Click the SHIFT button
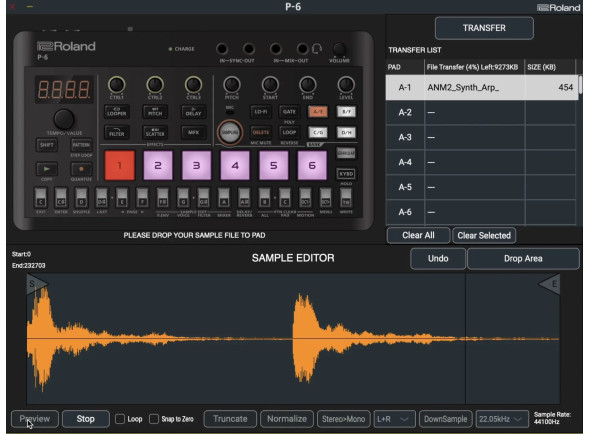This screenshot has height=434, width=590. [x=47, y=145]
